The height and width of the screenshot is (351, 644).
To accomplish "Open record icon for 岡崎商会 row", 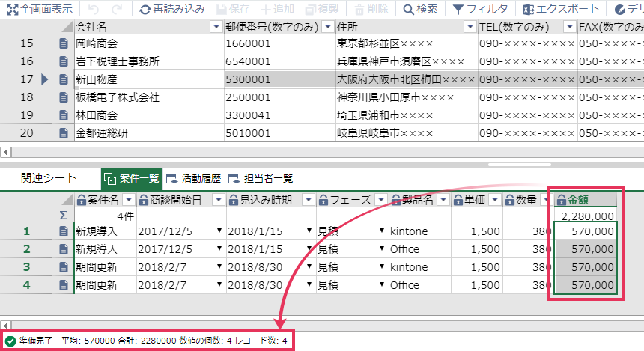I will coord(64,43).
